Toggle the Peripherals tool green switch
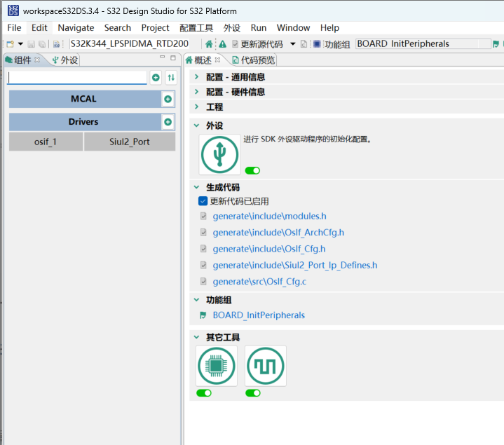Screen dimensions: 504x445 [252, 170]
